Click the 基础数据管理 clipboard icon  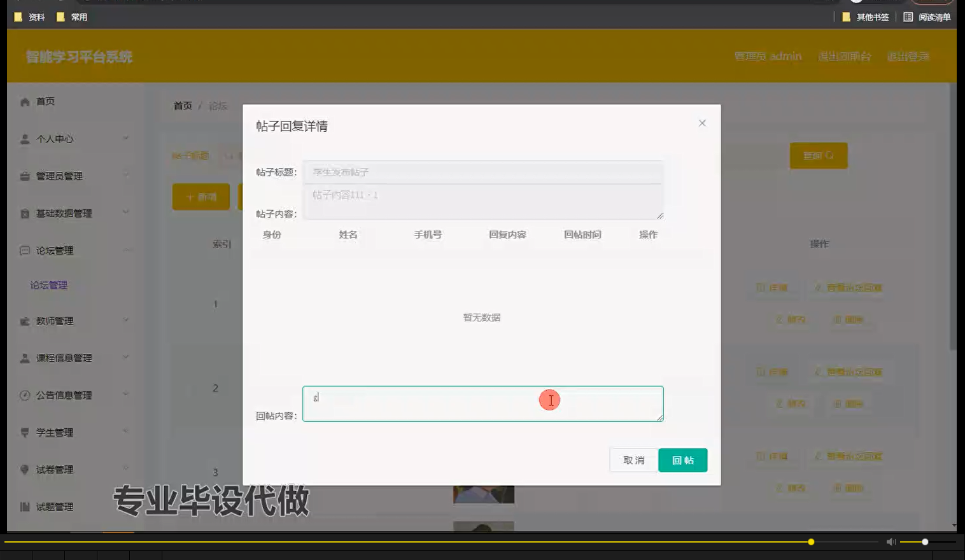pos(24,213)
